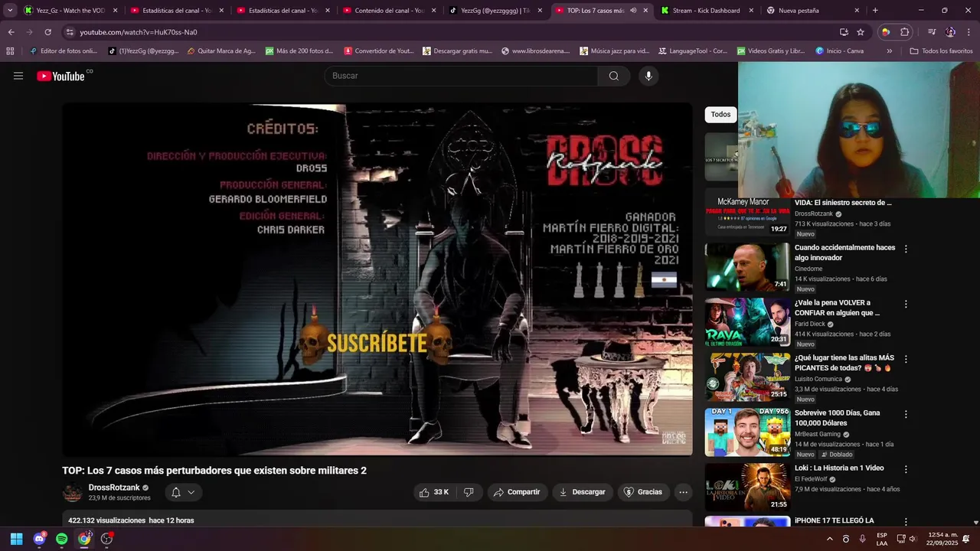
Task: Click the magnifier search button
Action: pyautogui.click(x=614, y=76)
